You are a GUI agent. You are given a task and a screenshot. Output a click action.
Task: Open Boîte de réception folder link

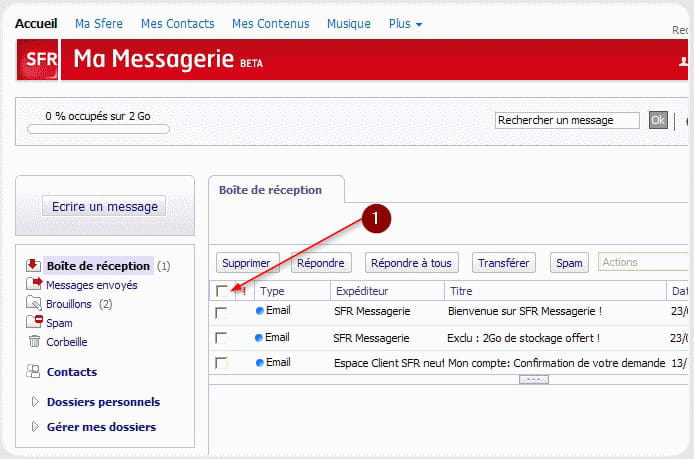point(99,266)
